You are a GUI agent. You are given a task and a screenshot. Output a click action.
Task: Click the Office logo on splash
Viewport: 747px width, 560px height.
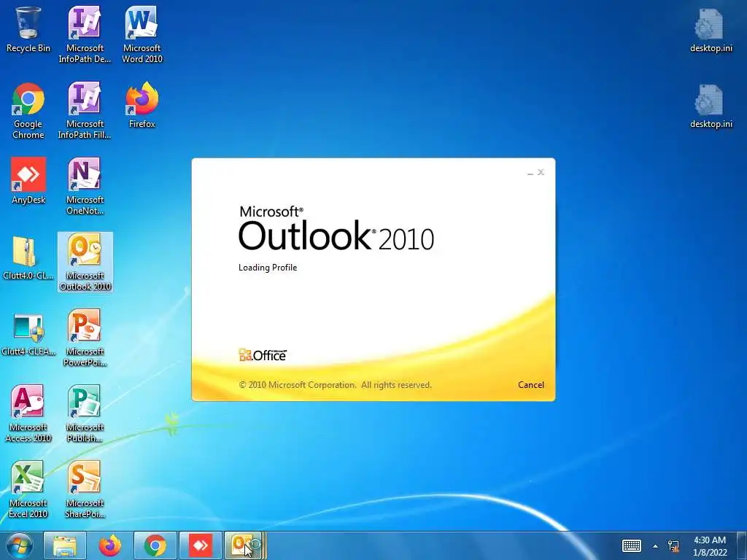(x=263, y=355)
